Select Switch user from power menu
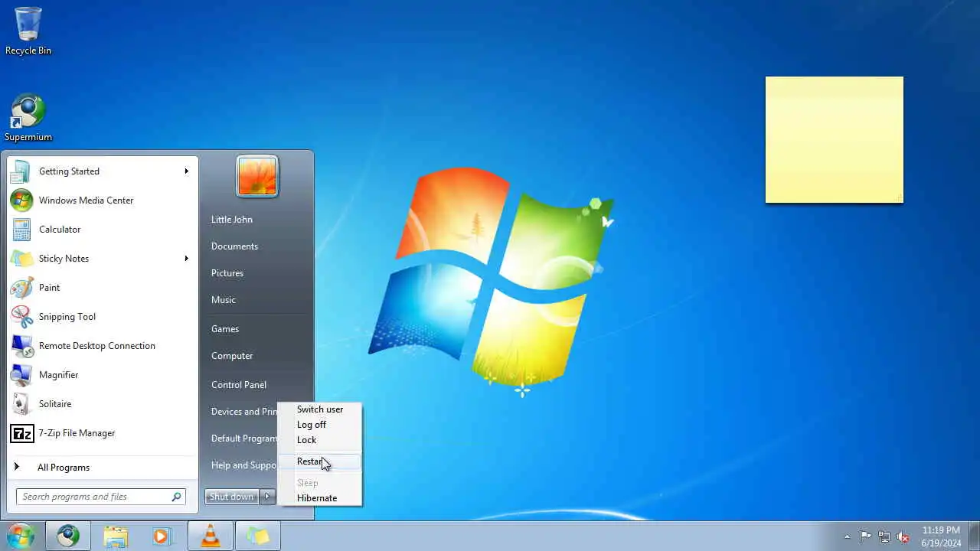The height and width of the screenshot is (551, 980). (x=320, y=409)
